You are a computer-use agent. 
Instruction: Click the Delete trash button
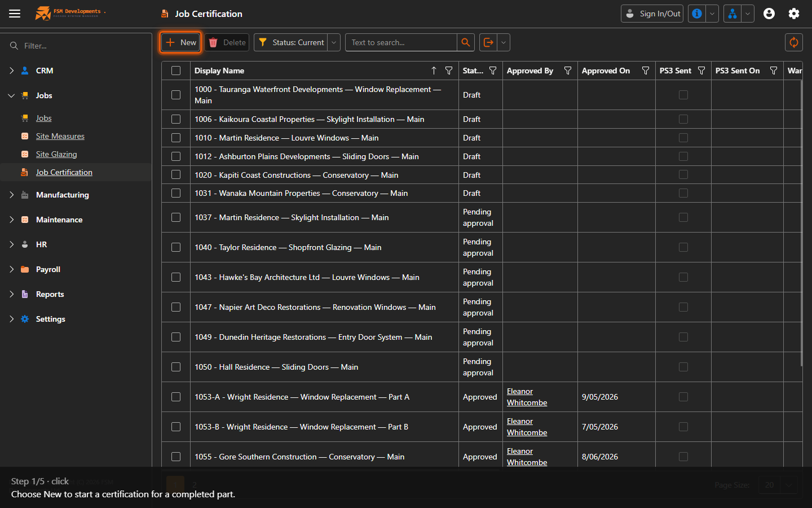[227, 42]
